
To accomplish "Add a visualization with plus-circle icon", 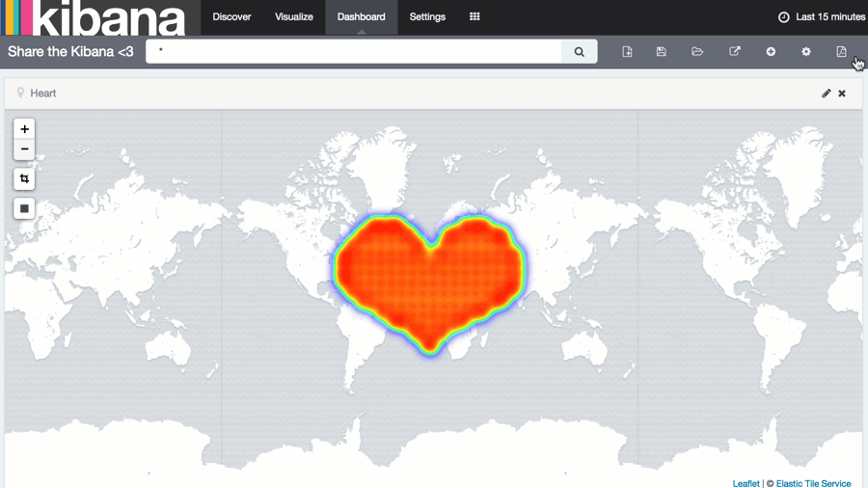I will click(x=771, y=51).
